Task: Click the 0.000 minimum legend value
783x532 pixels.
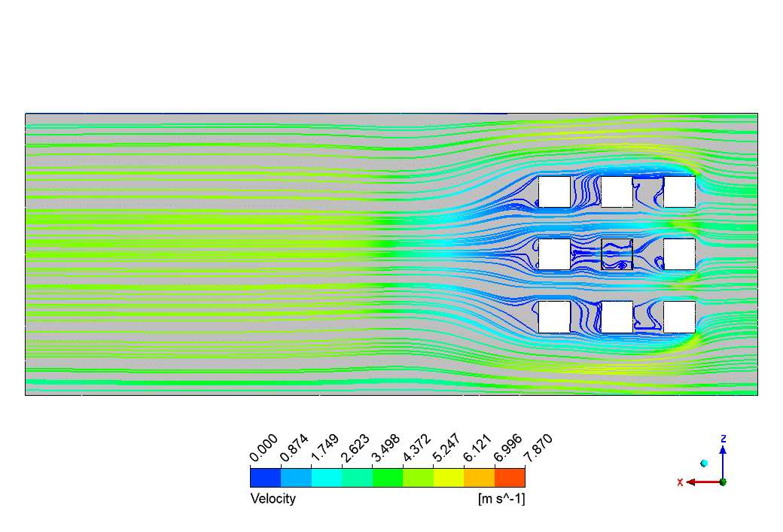Action: (x=262, y=448)
